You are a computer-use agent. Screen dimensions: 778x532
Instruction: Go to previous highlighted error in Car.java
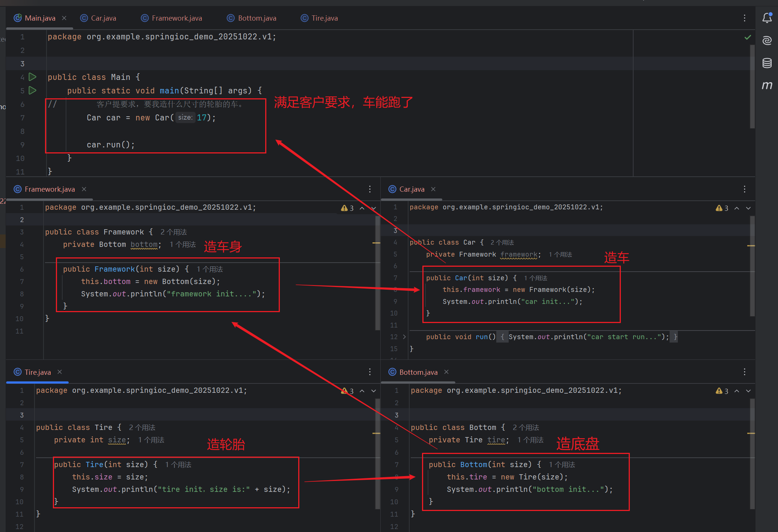click(737, 208)
